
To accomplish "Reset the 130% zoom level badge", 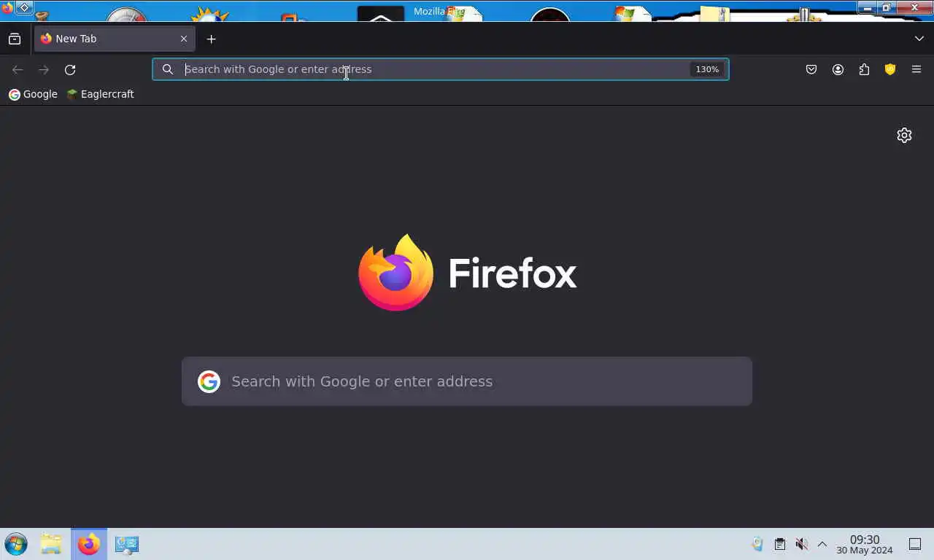I will 707,69.
